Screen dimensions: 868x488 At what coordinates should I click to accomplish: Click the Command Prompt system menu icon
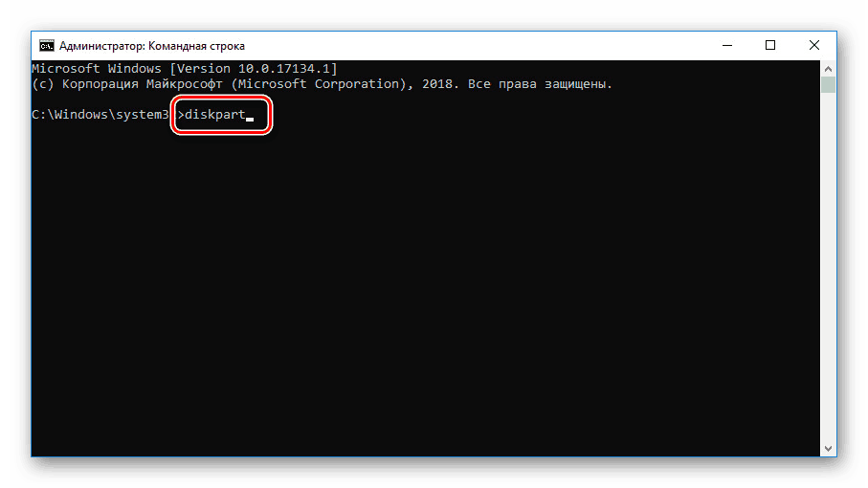(x=47, y=45)
